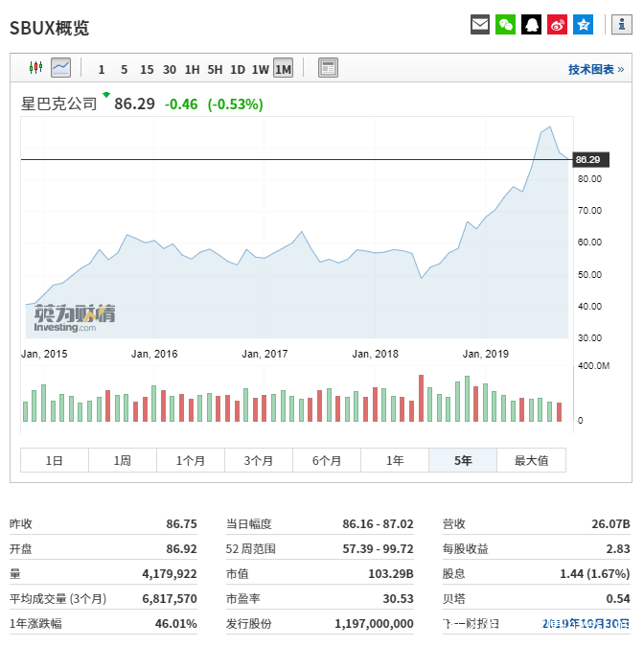Image resolution: width=644 pixels, height=647 pixels.
Task: Click 市值 value 103.29B
Action: 391,573
